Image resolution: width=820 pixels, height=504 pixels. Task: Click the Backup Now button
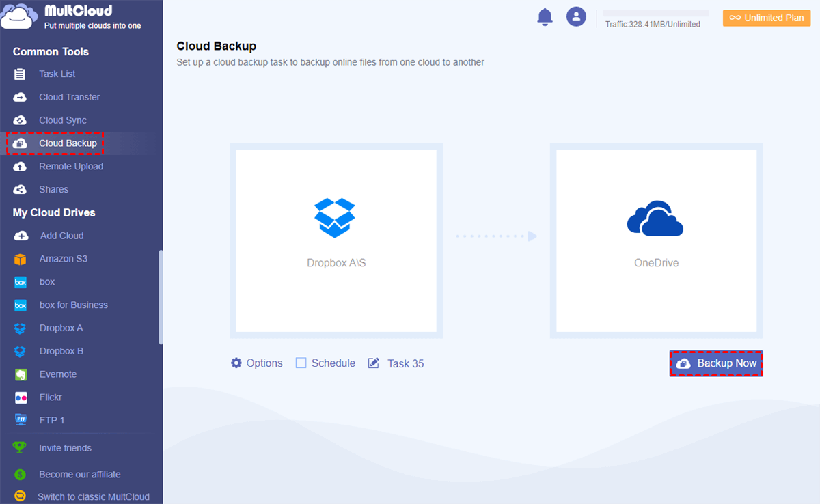click(x=715, y=363)
